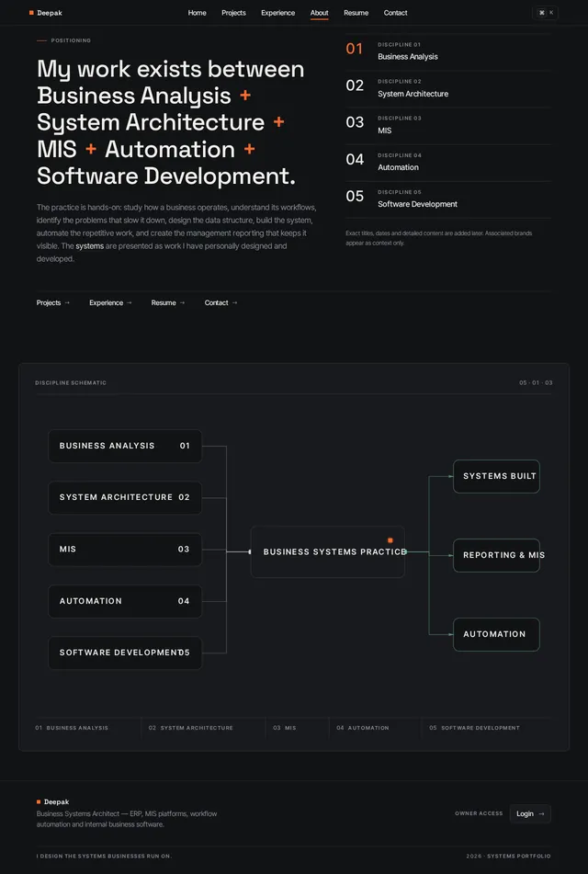This screenshot has height=874, width=588.
Task: Click legend item 02 SYSTEM ARCHITECTURE
Action: click(x=190, y=728)
